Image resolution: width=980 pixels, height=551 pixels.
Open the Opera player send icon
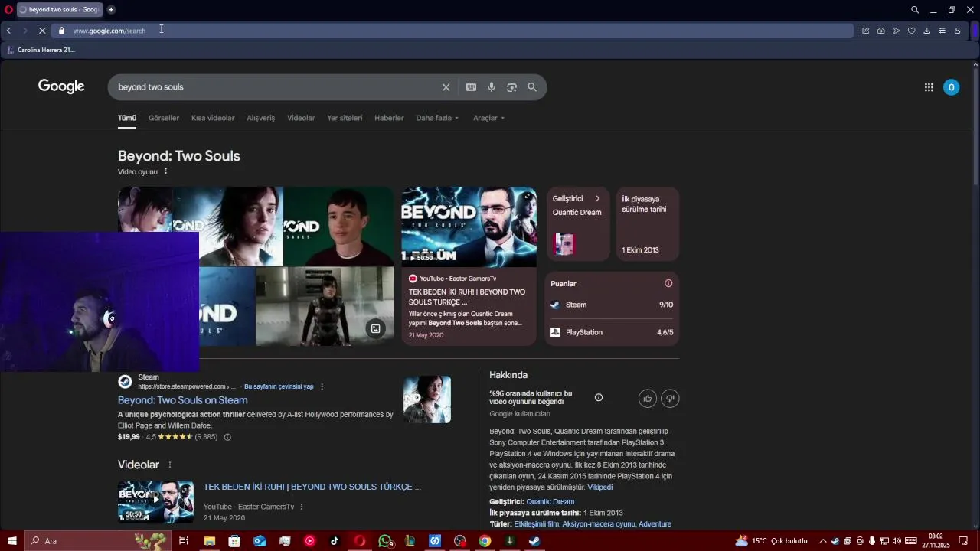[x=896, y=31]
